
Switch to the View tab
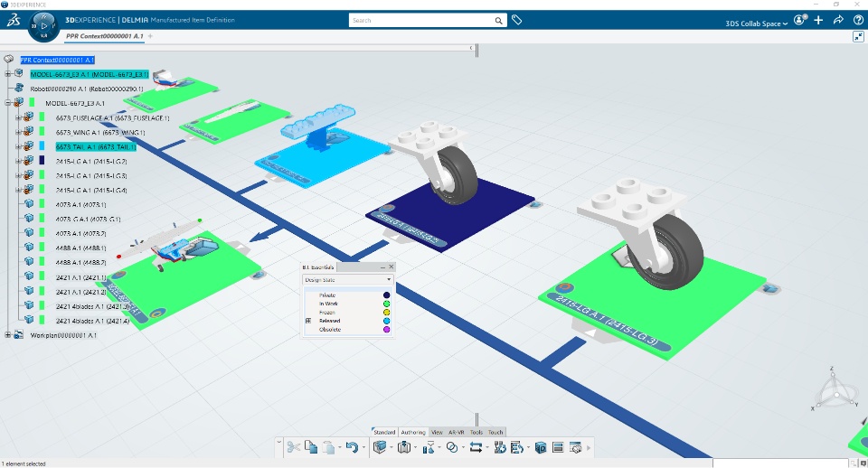pyautogui.click(x=437, y=432)
